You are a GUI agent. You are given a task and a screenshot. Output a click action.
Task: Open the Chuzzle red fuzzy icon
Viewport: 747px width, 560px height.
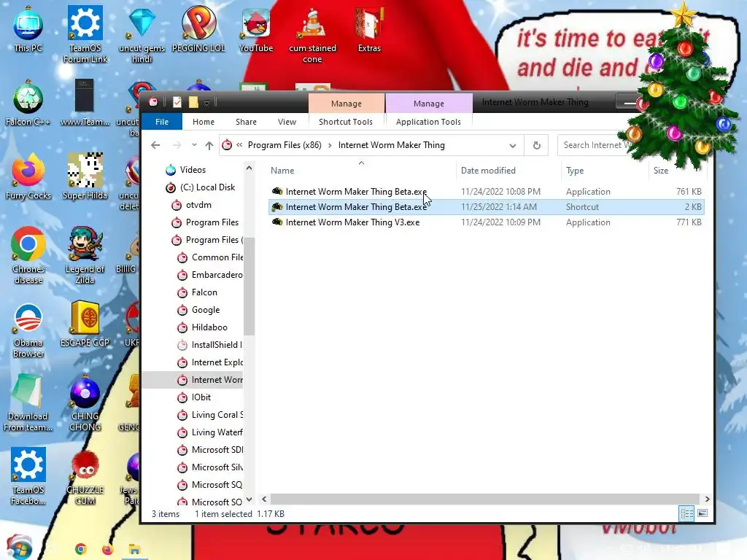click(x=85, y=476)
